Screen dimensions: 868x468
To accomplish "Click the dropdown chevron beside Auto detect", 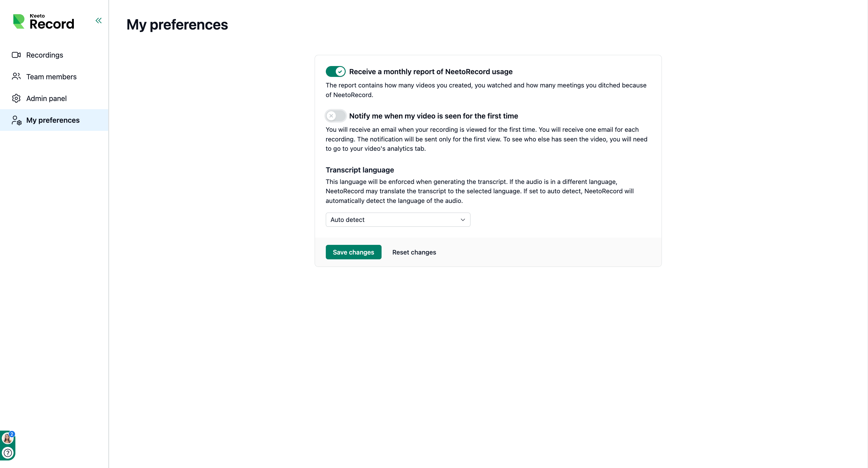I will 463,220.
